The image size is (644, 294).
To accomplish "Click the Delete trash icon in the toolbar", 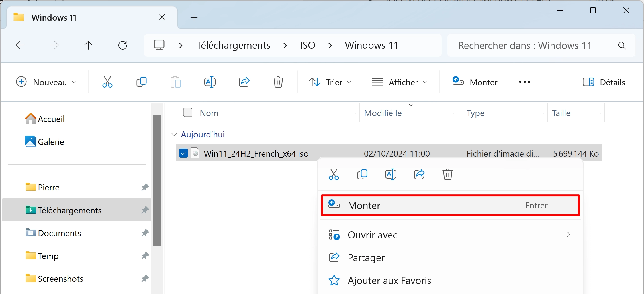I will (278, 82).
